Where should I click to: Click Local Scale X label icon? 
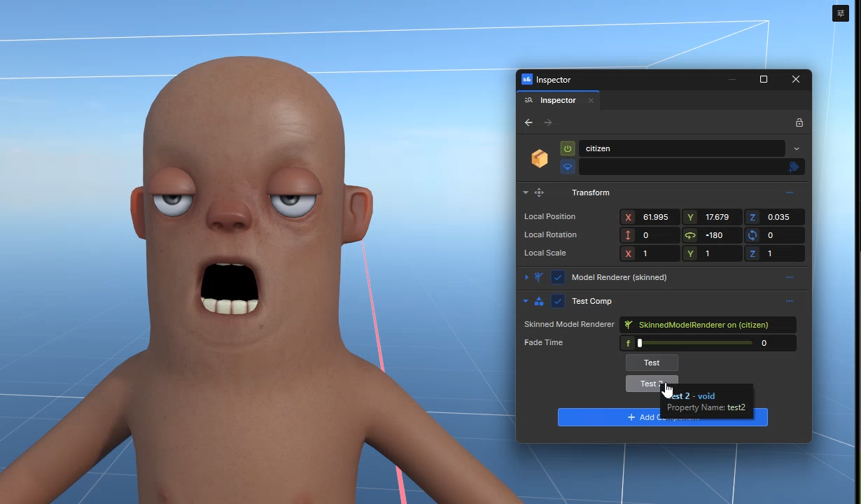pyautogui.click(x=628, y=253)
